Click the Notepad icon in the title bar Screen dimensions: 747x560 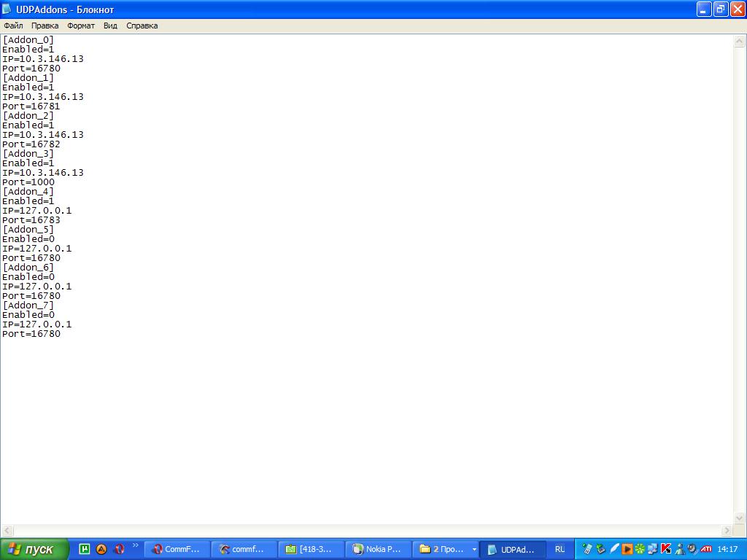pos(8,9)
